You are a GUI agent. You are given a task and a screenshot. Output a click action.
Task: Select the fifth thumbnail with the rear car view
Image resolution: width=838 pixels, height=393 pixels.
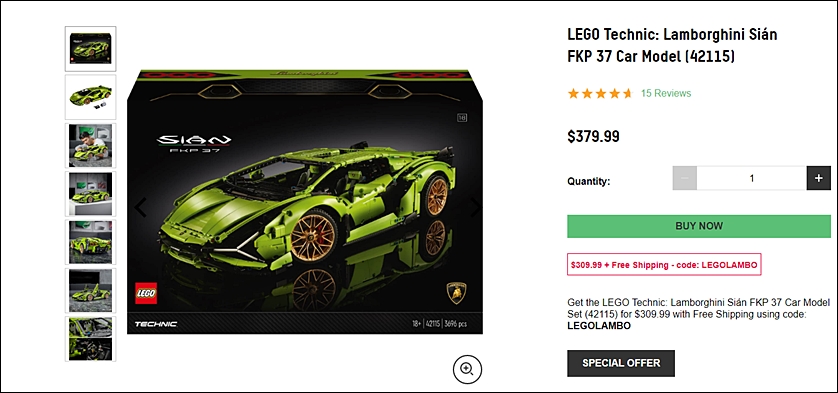tap(90, 242)
